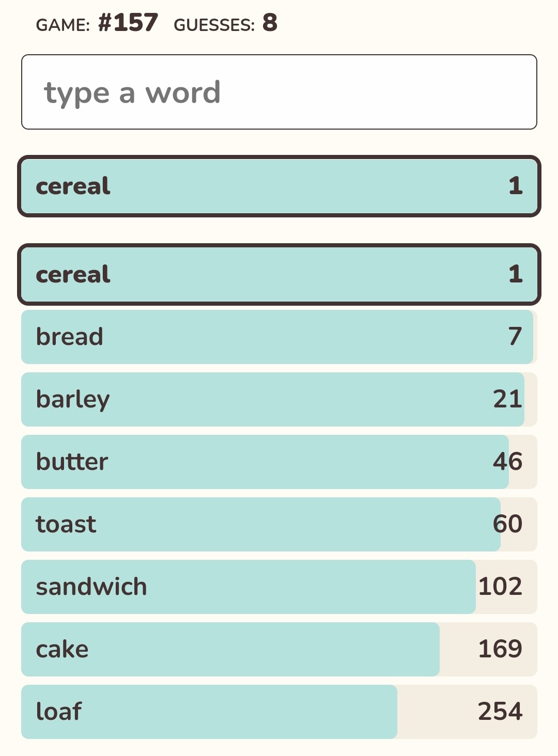Image resolution: width=558 pixels, height=756 pixels.
Task: Click the cake guess row
Action: (279, 649)
